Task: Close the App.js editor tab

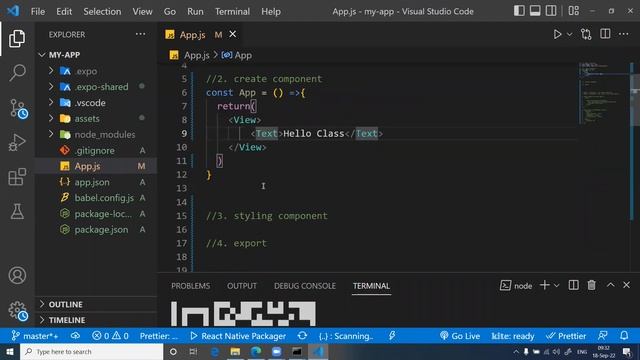Action: 233,34
